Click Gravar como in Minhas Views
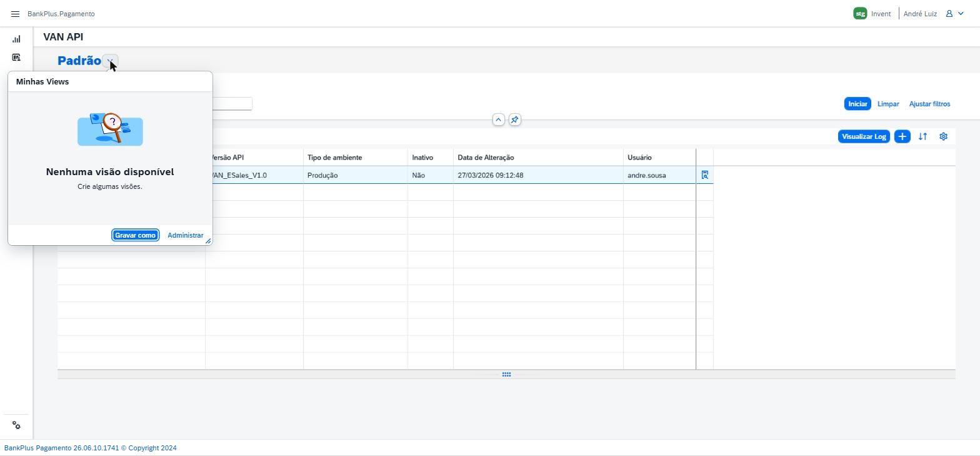980x456 pixels. pyautogui.click(x=135, y=235)
